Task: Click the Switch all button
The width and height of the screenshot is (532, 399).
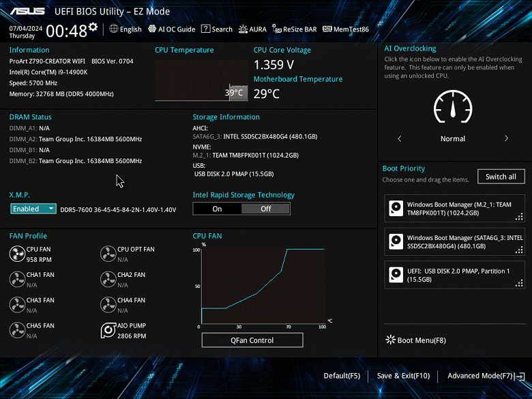Action: pos(501,177)
